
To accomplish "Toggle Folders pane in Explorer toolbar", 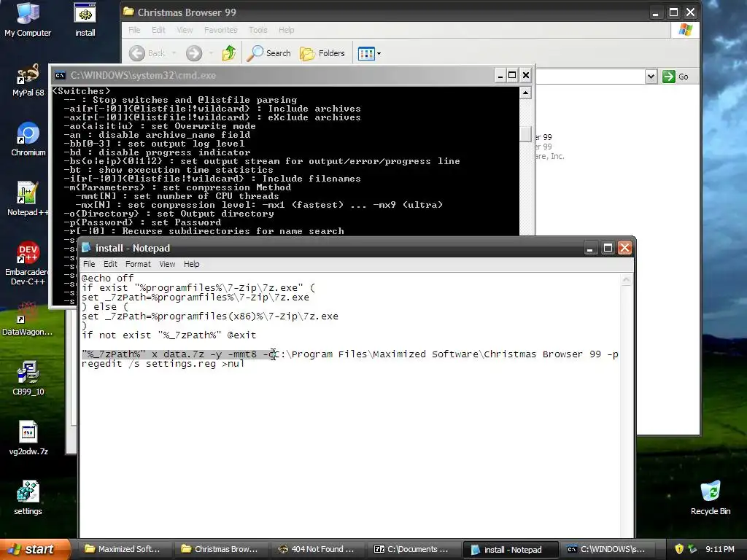I will 322,53.
